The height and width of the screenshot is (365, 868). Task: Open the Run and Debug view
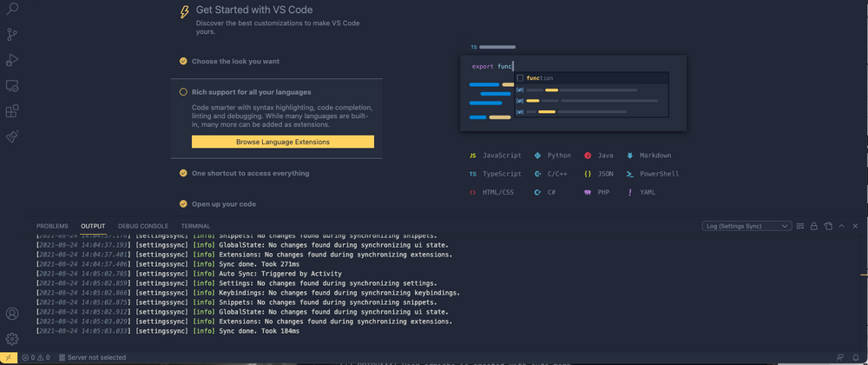point(12,60)
